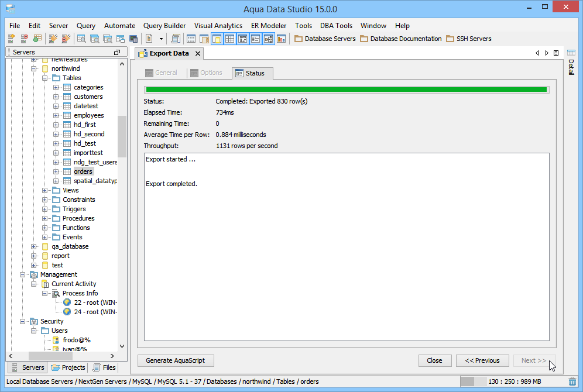Click the bar chart toolbar icon
The height and width of the screenshot is (392, 583).
point(282,38)
